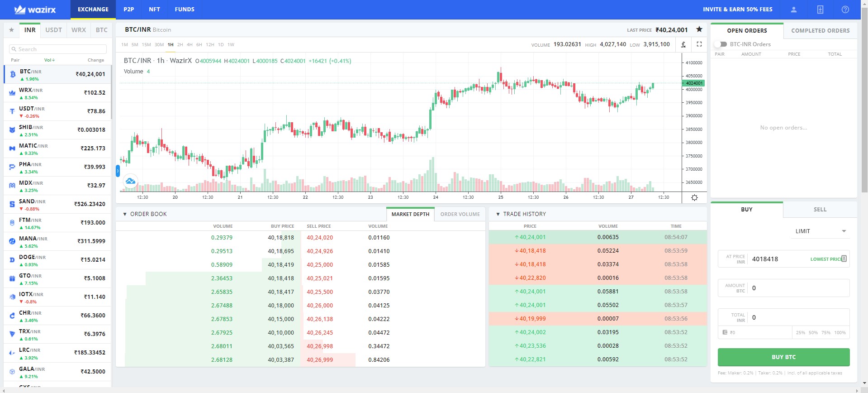Set LOWEST PRICE for the order
Screen dimensions: 868x393
[826, 259]
